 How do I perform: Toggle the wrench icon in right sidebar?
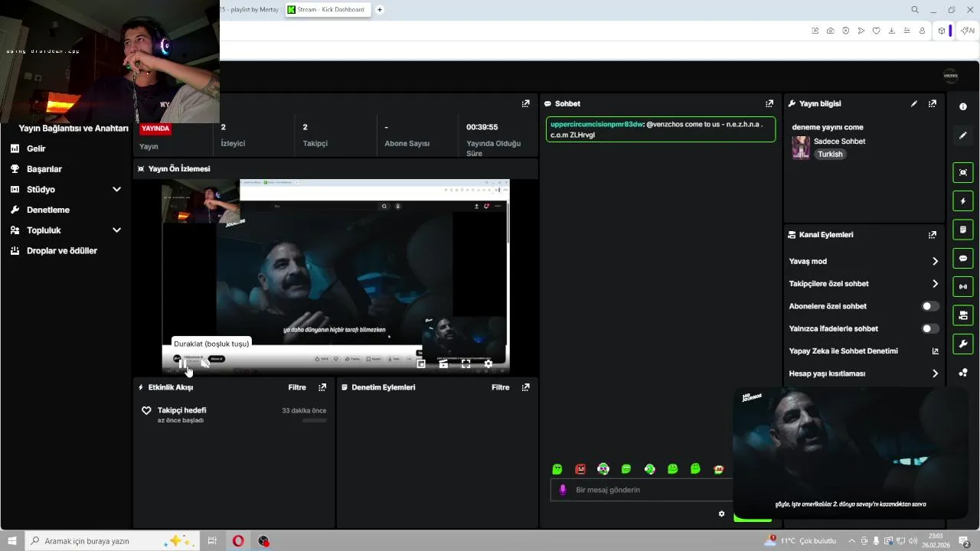click(963, 344)
